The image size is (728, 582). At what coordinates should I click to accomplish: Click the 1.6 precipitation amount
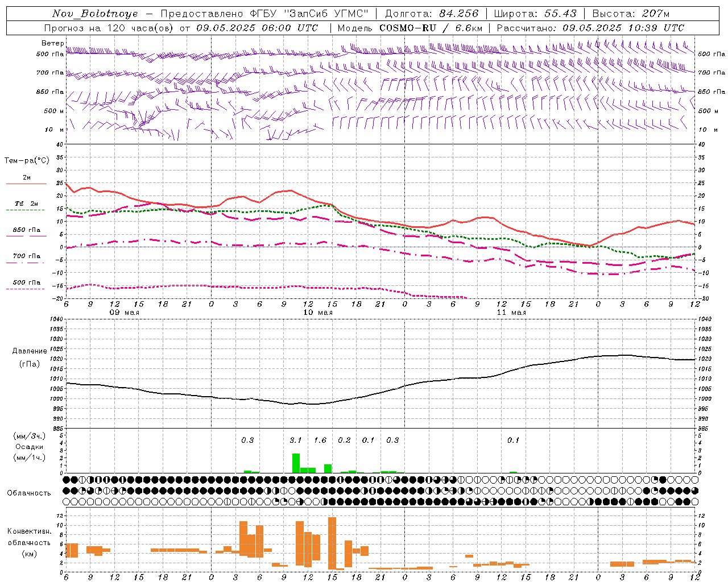(x=320, y=440)
